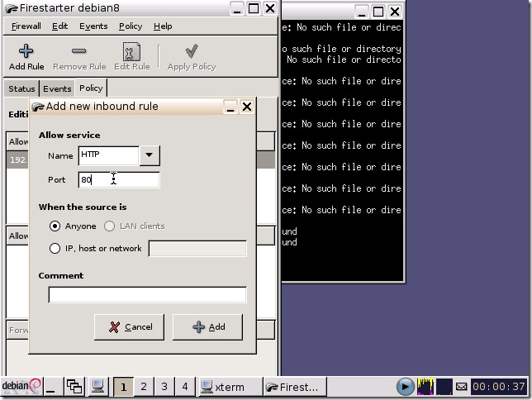Click the CPU usage graph tray icon

425,387
